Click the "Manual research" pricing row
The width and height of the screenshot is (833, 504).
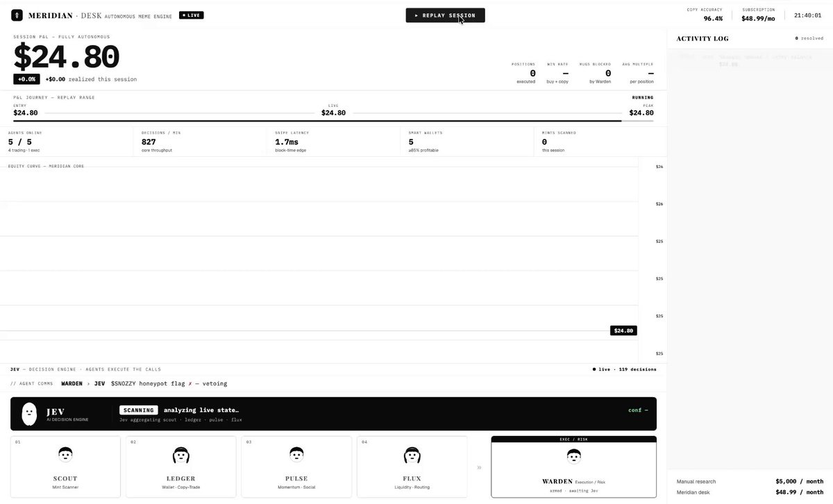coord(750,481)
